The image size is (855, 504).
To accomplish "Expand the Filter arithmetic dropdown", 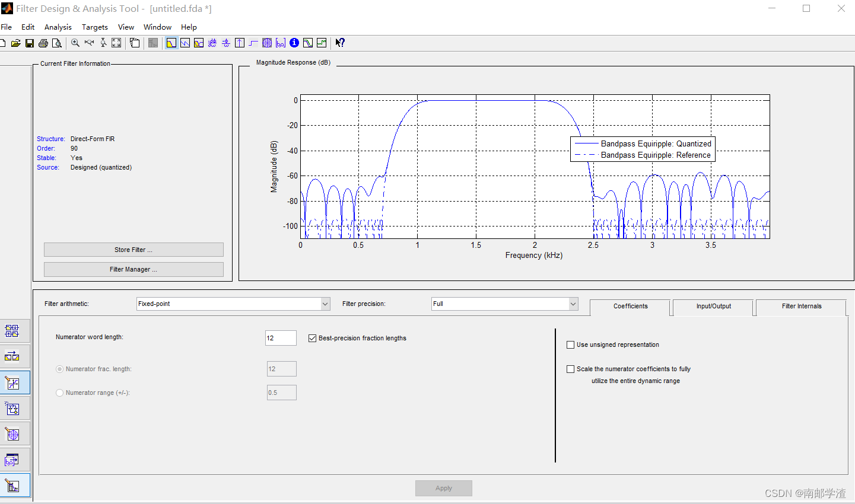I will tap(325, 304).
